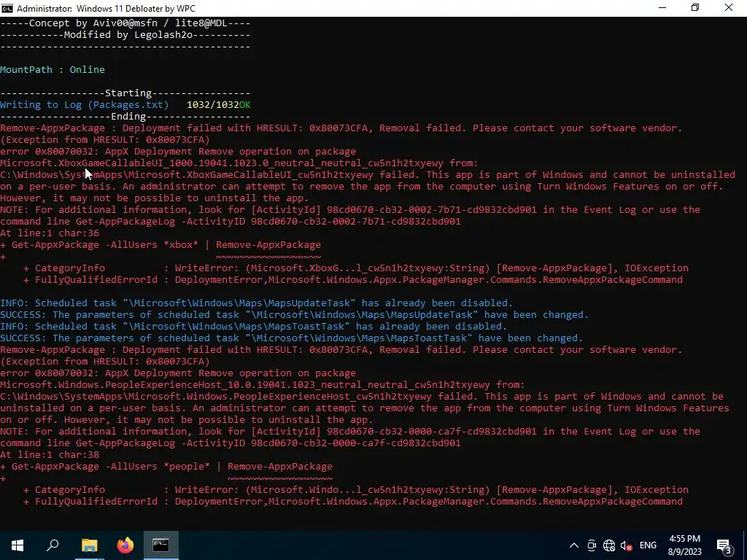Click the console window title bar icon
Viewport: 747px width, 560px height.
[7, 8]
